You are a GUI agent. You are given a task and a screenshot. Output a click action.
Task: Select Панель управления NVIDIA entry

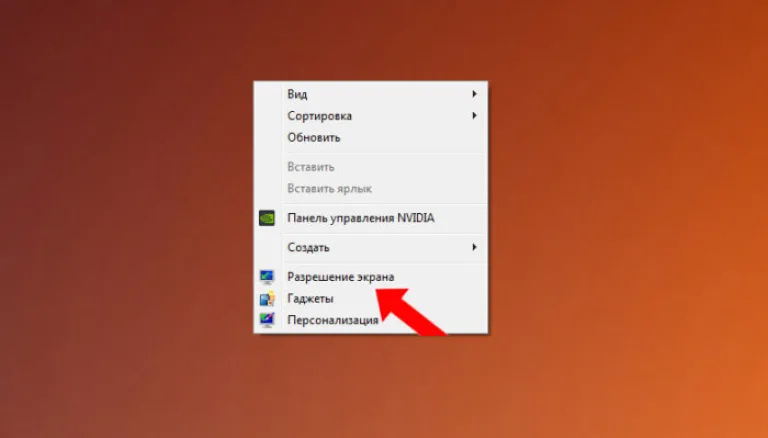coord(370,218)
